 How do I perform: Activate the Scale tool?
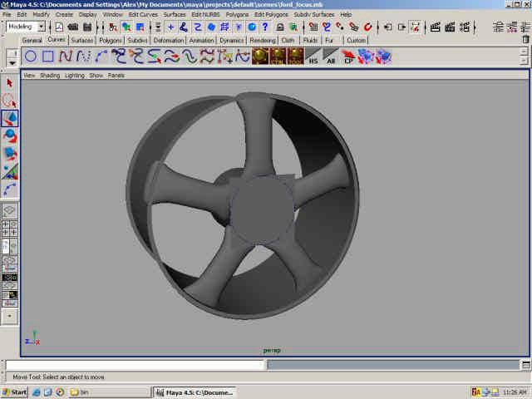(x=10, y=153)
